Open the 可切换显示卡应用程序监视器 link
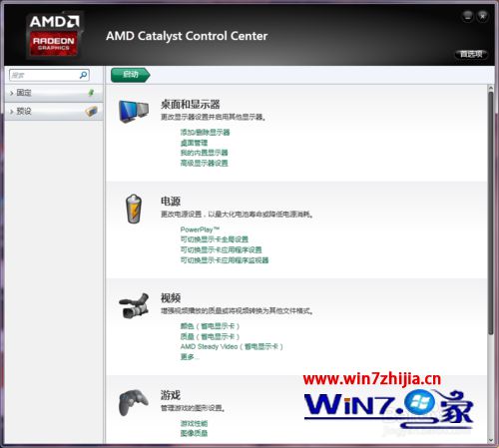Image resolution: width=499 pixels, height=448 pixels. click(225, 260)
